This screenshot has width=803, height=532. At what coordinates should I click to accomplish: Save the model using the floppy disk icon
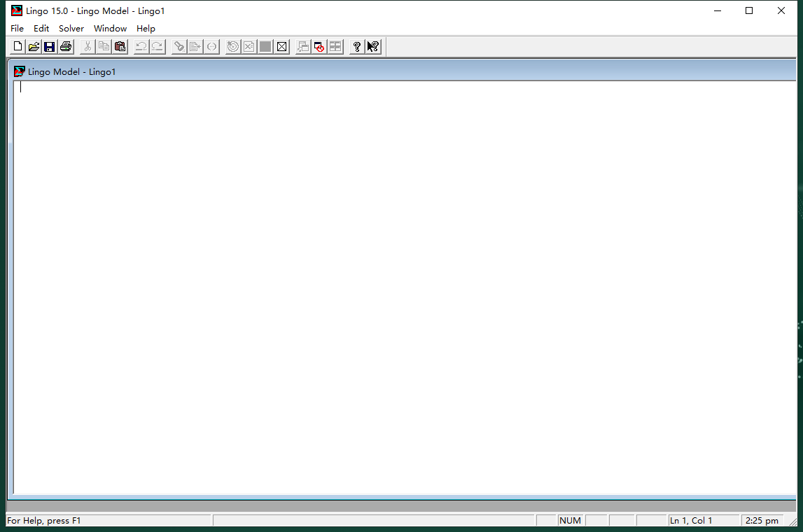point(50,47)
